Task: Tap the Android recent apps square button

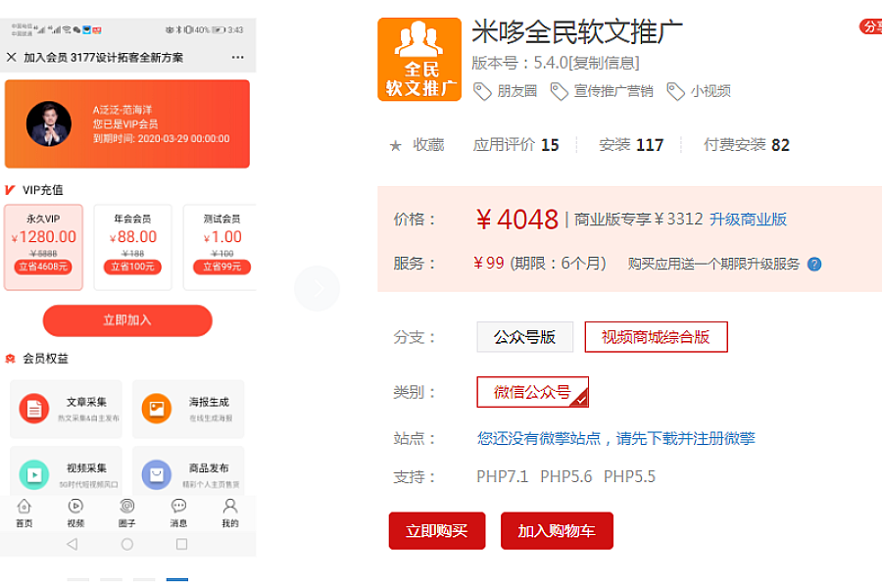Action: point(181,544)
